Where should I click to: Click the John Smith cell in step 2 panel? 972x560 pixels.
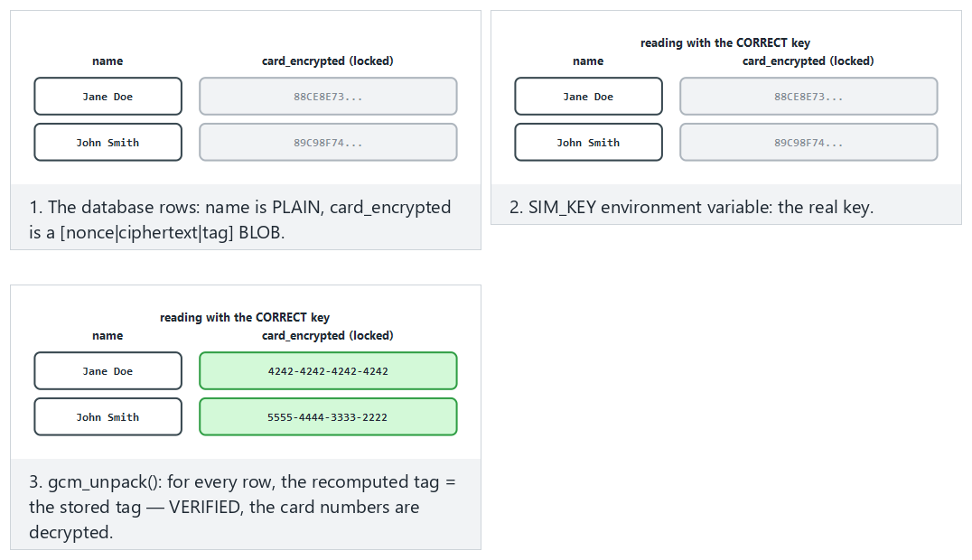point(588,142)
